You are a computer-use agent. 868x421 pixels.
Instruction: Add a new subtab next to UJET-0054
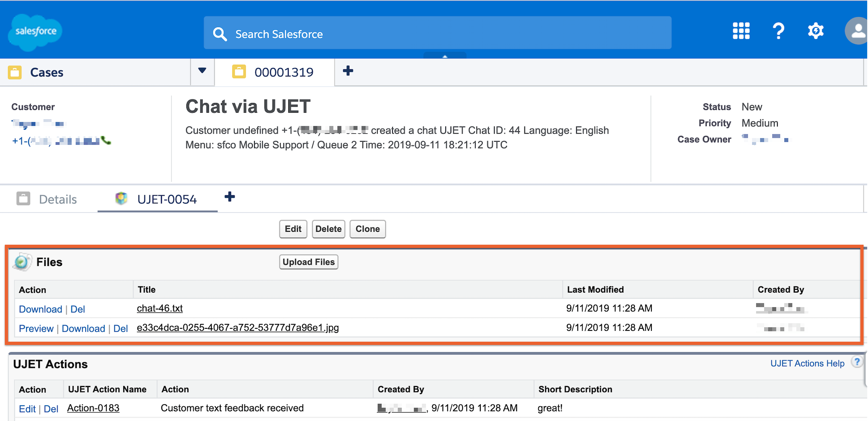[x=229, y=197]
